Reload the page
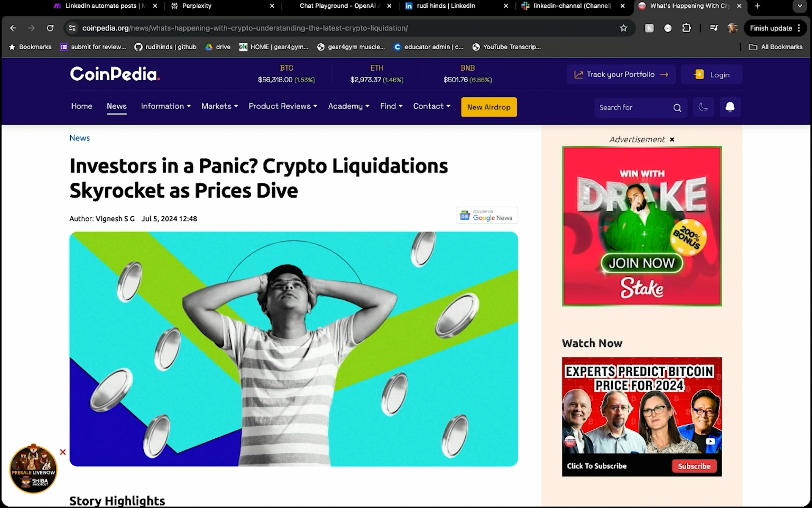812x508 pixels. pyautogui.click(x=50, y=28)
